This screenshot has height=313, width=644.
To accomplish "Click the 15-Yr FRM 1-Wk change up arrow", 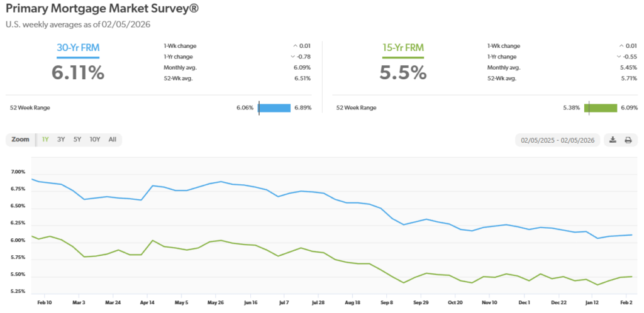I will tap(621, 46).
